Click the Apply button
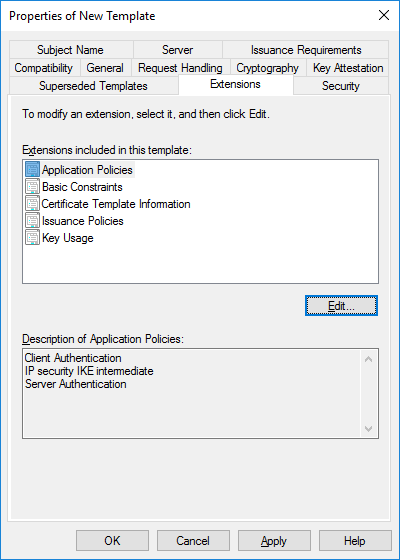 pyautogui.click(x=274, y=540)
